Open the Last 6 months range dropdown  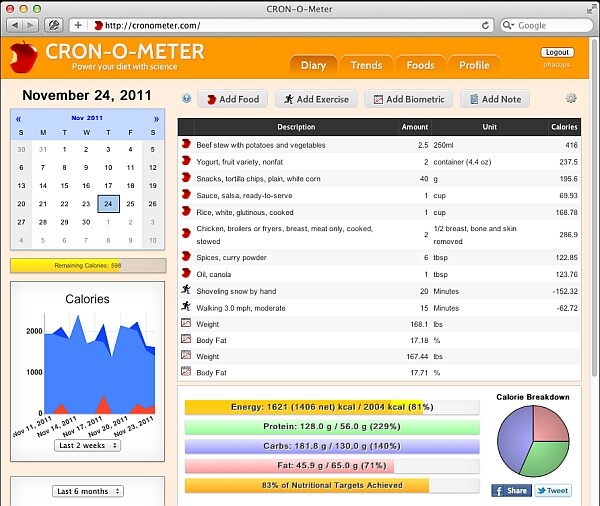tap(88, 491)
